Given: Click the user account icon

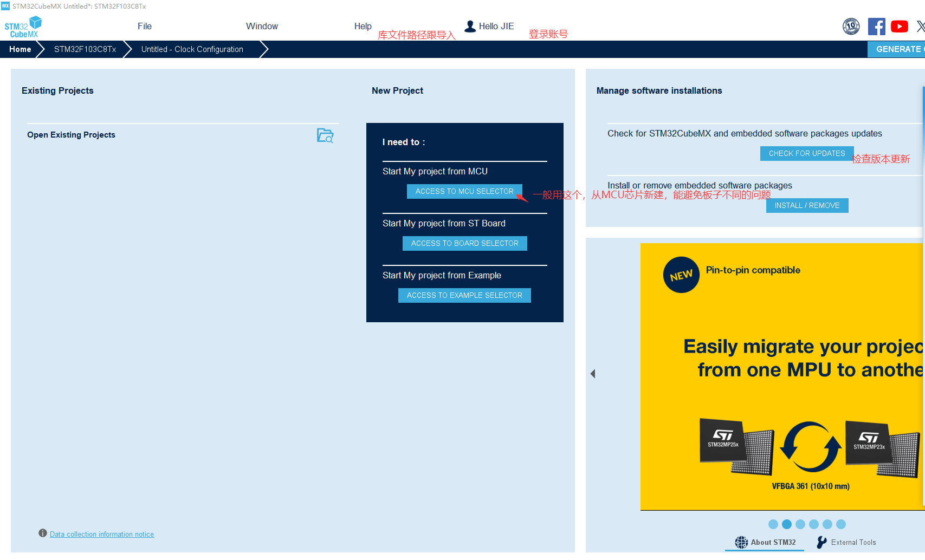Looking at the screenshot, I should [x=470, y=26].
